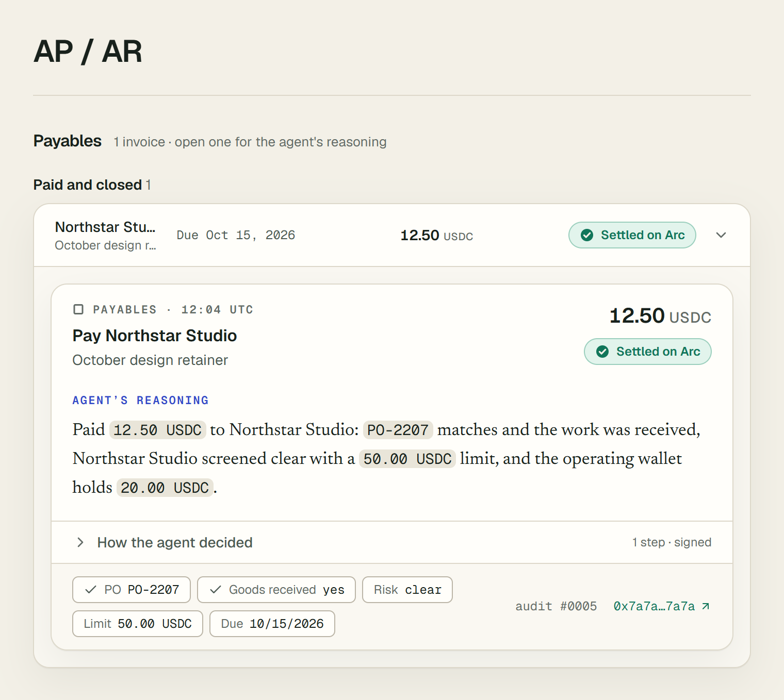Click Settled on Arc badge in detail card
The image size is (784, 700).
coord(648,352)
